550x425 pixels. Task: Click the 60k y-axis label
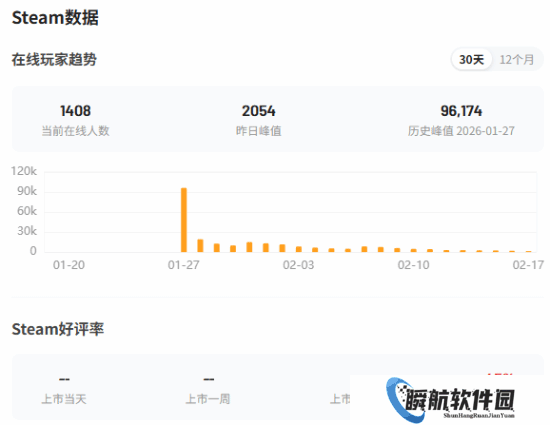27,211
